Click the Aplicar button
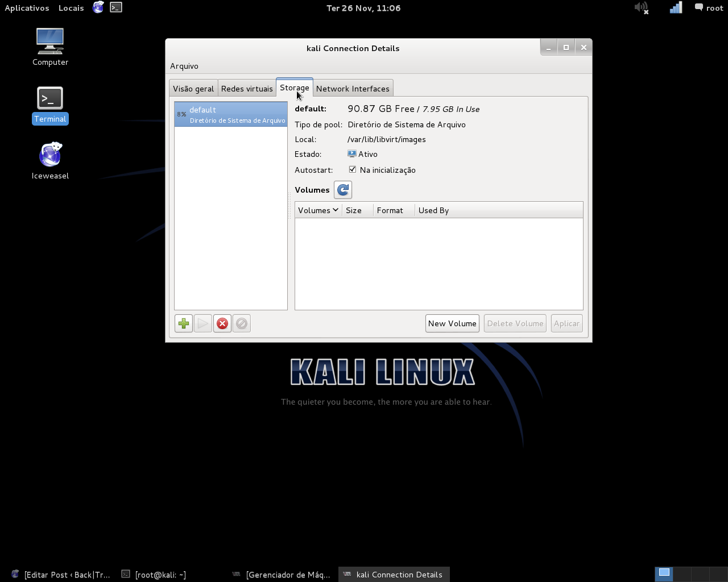This screenshot has height=582, width=728. (x=566, y=323)
